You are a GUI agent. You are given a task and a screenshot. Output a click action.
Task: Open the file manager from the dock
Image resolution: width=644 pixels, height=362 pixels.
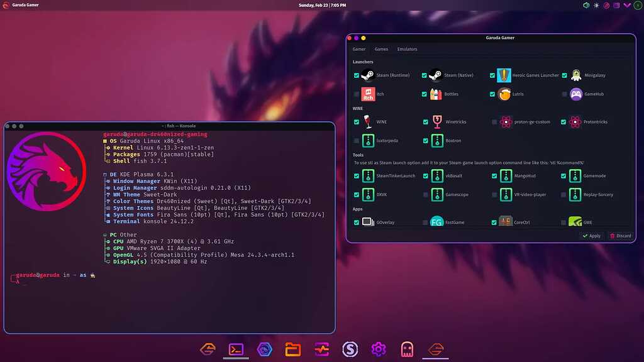tap(292, 349)
